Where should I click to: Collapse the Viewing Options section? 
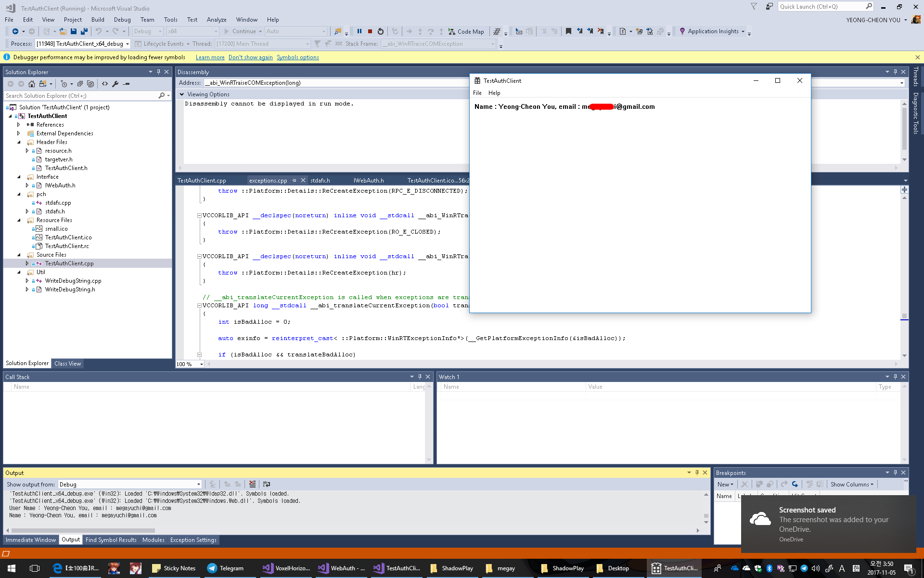182,94
